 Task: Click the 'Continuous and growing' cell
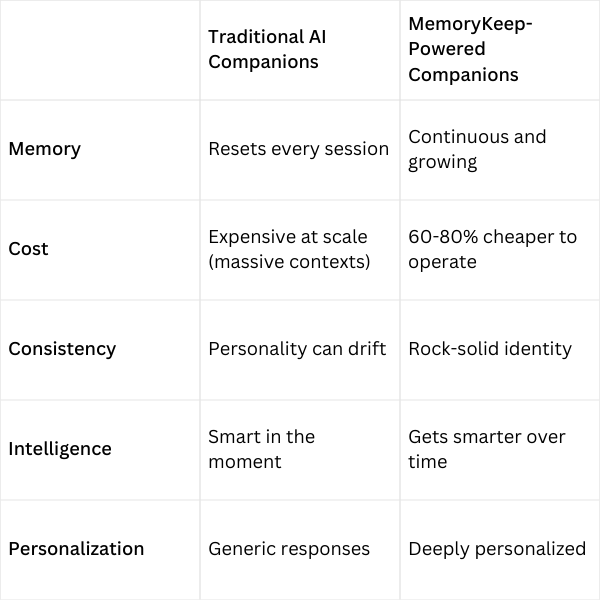pyautogui.click(x=477, y=149)
